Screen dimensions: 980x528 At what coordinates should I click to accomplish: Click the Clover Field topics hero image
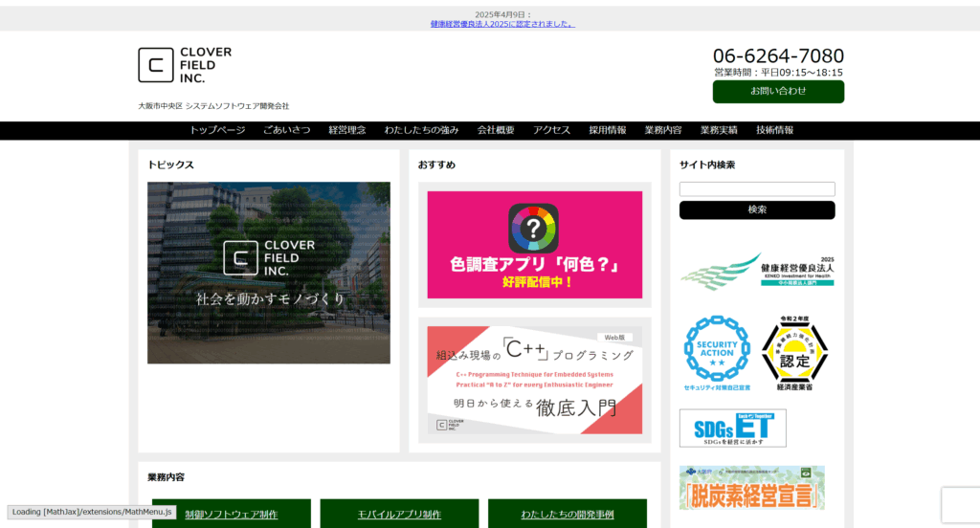[x=269, y=273]
